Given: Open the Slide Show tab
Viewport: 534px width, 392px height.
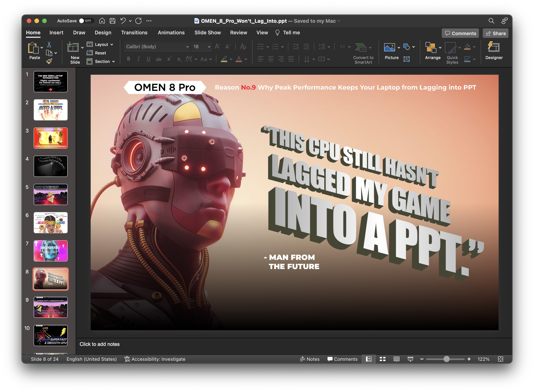Looking at the screenshot, I should [207, 32].
